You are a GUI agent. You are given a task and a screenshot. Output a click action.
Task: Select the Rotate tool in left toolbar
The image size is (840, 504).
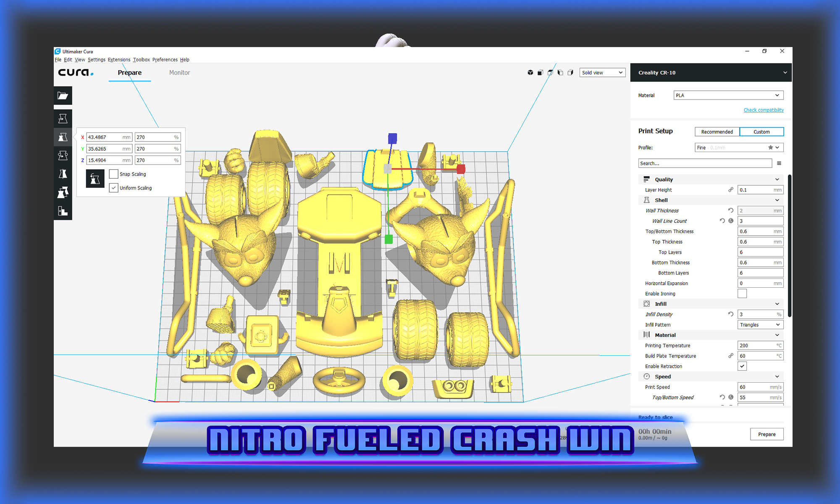(x=63, y=155)
